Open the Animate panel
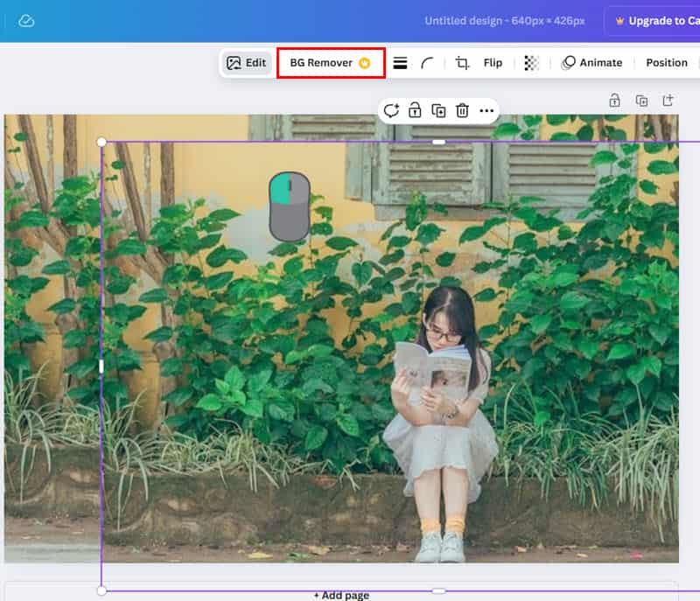Image resolution: width=700 pixels, height=601 pixels. coord(592,63)
